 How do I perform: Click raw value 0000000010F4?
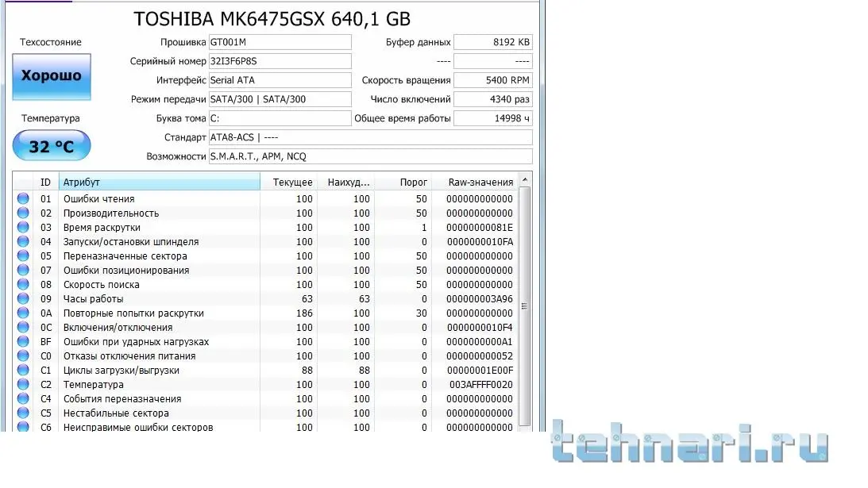point(480,328)
